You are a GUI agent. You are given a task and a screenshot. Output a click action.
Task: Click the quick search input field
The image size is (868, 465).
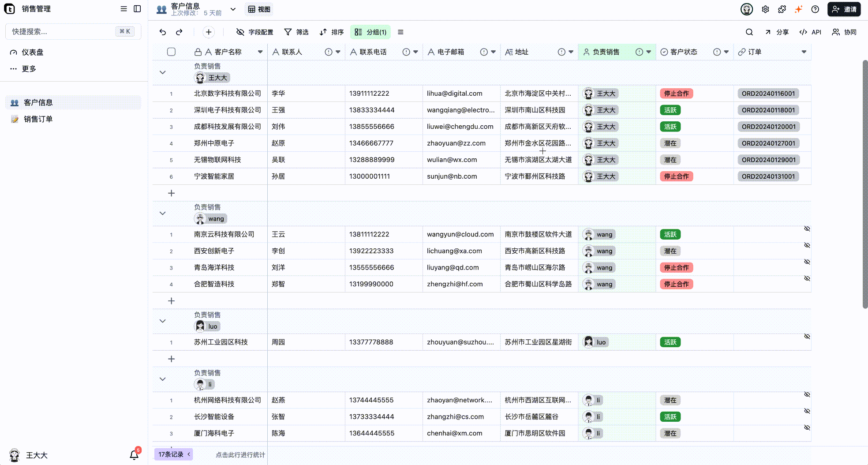point(73,31)
